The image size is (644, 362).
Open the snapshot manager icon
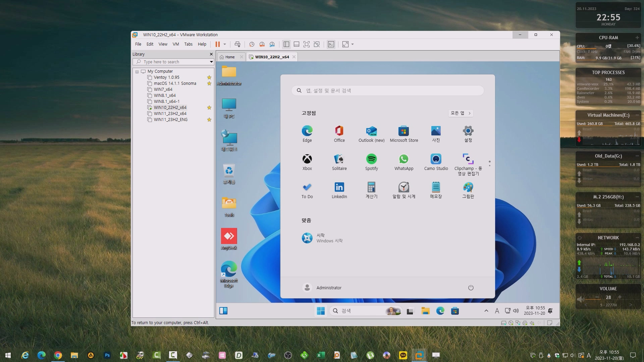point(272,44)
